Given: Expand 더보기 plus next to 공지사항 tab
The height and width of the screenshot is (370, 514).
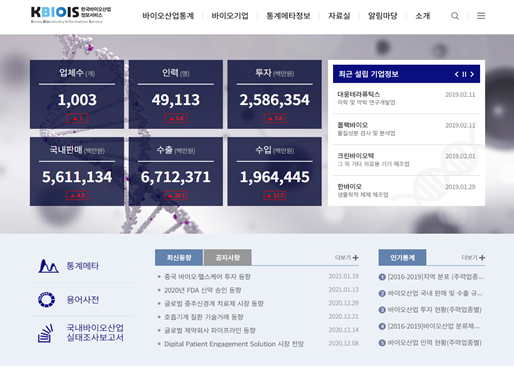Looking at the screenshot, I should (x=356, y=258).
